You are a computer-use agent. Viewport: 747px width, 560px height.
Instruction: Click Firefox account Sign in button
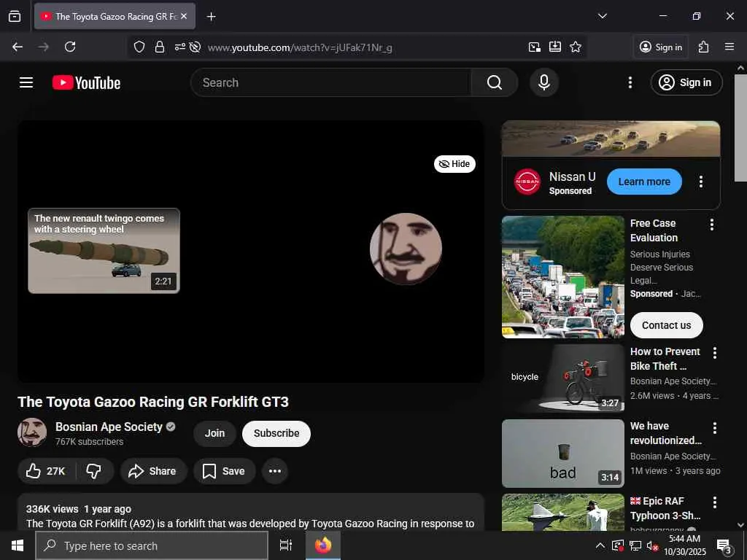point(661,47)
